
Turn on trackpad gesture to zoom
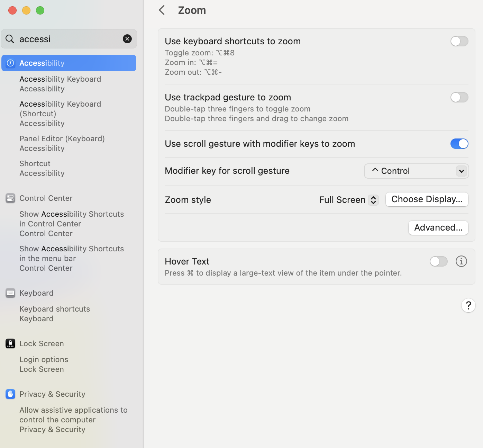click(x=459, y=97)
